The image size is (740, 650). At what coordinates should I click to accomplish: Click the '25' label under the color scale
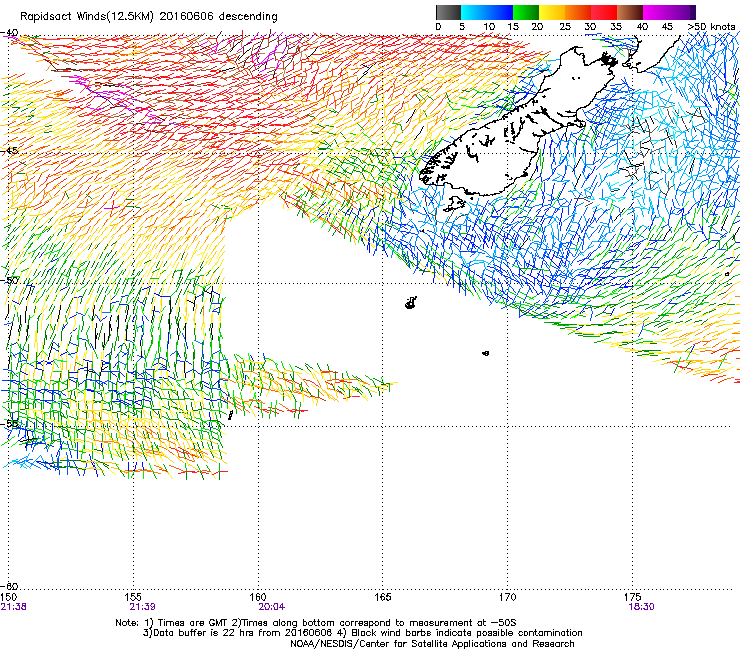565,27
